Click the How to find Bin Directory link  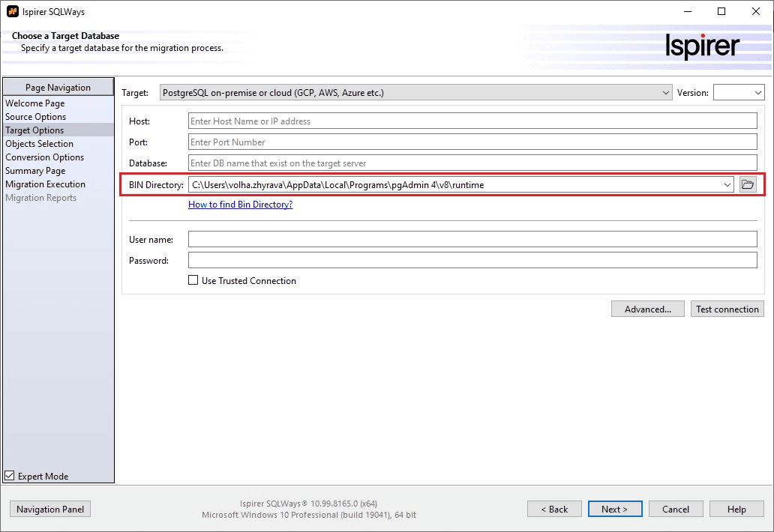pos(239,204)
